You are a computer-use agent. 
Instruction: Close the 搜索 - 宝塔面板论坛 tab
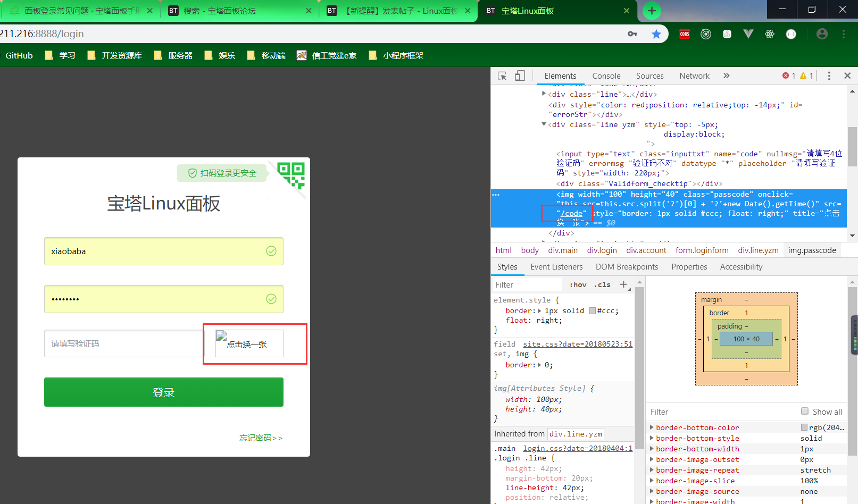pos(309,11)
